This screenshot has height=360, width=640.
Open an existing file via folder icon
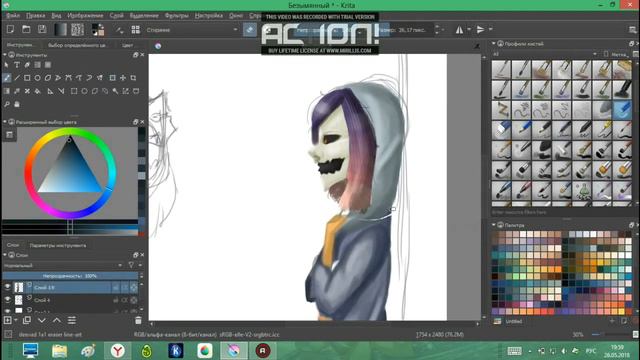26,29
